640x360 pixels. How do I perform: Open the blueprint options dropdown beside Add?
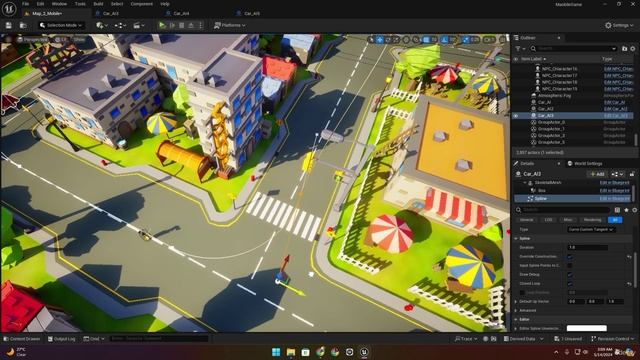tap(618, 174)
